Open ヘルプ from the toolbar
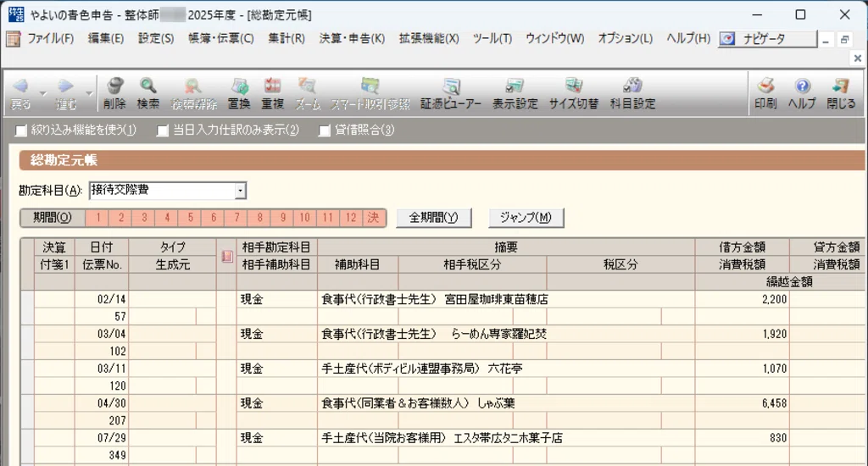 click(802, 93)
